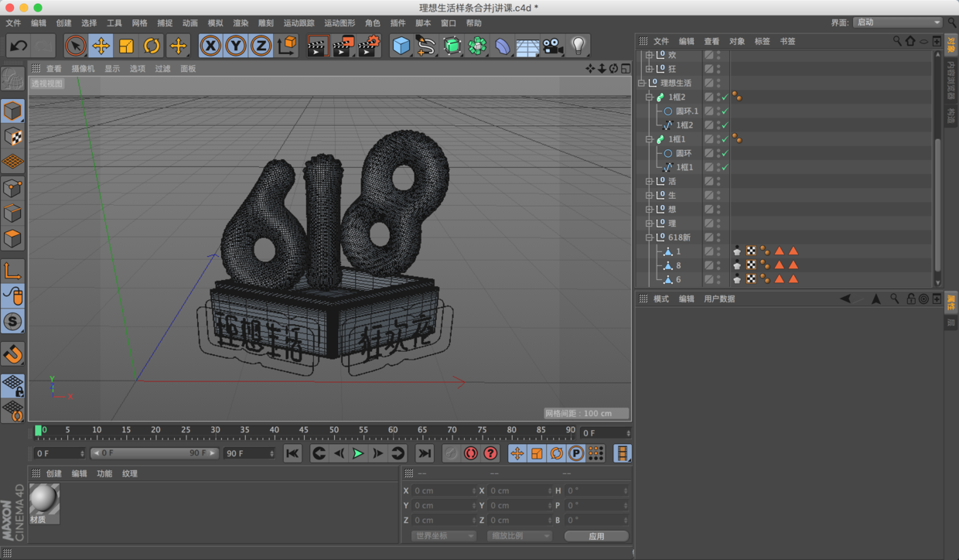Add a camera object

point(553,46)
